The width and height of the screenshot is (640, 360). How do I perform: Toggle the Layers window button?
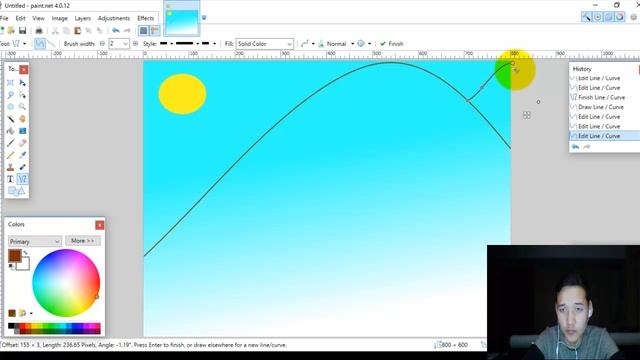609,17
